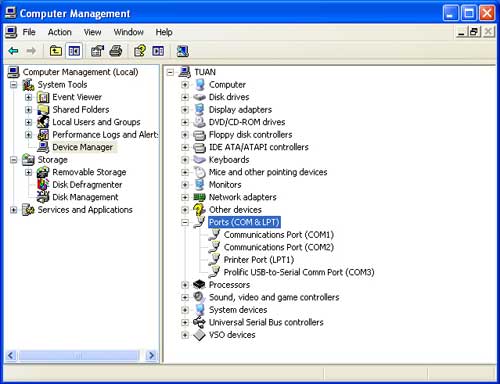This screenshot has width=500, height=384.
Task: Expand the Monitors category
Action: (185, 185)
